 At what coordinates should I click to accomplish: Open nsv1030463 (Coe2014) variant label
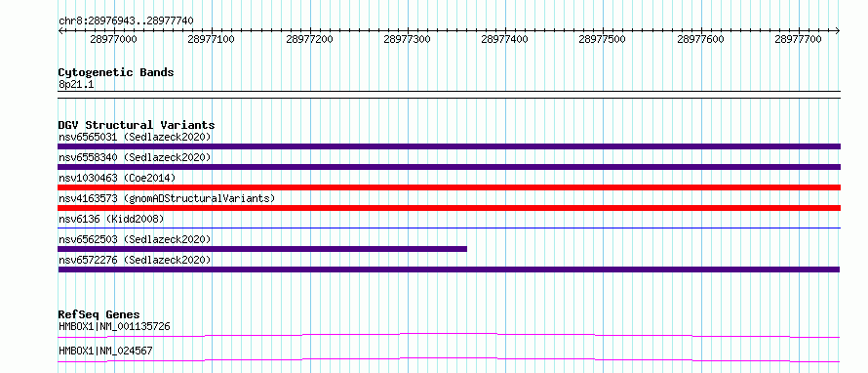(117, 178)
